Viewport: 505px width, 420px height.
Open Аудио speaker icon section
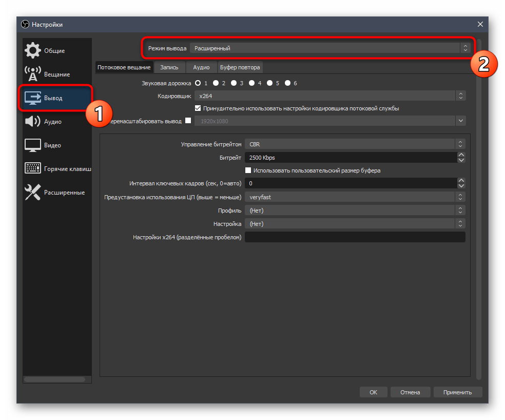pos(33,122)
